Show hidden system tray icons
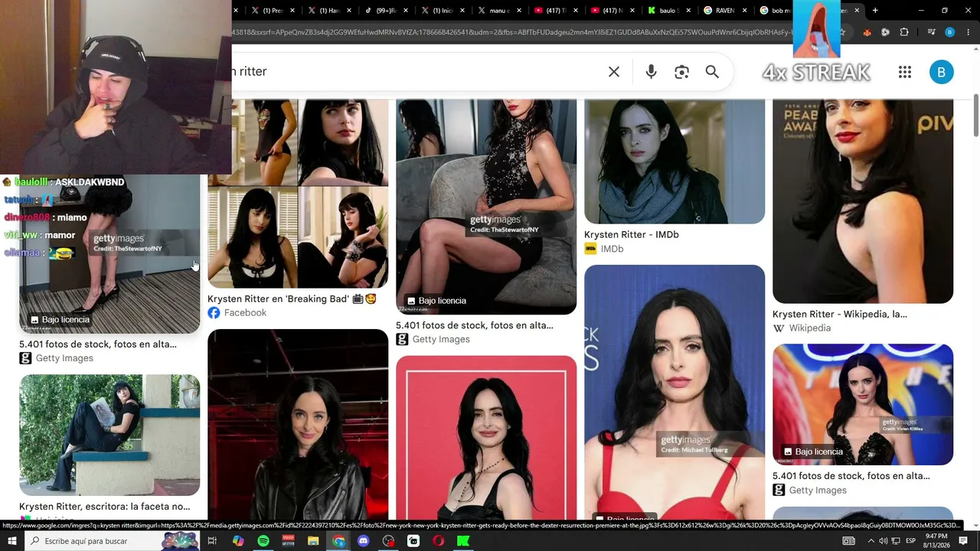980x551 pixels. pos(871,541)
